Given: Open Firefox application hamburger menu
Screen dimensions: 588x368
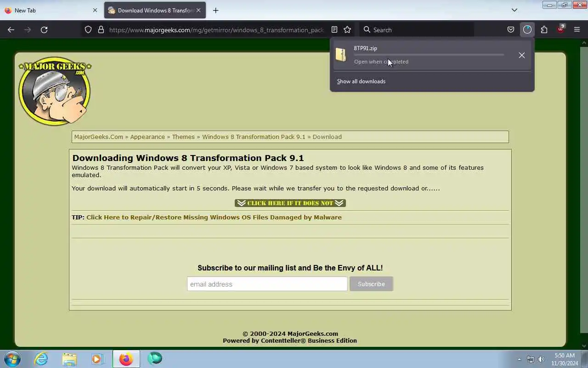Looking at the screenshot, I should pyautogui.click(x=577, y=29).
